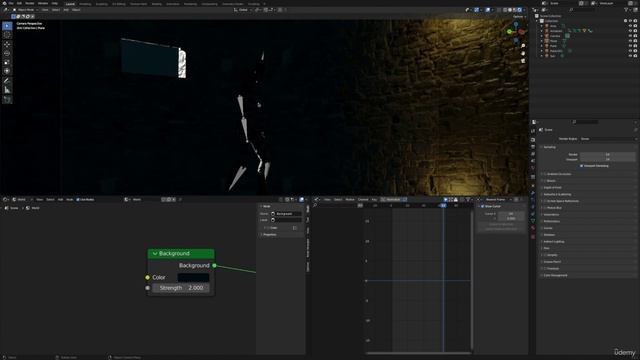This screenshot has height=360, width=640.
Task: Click the node Name field Background
Action: (286, 214)
